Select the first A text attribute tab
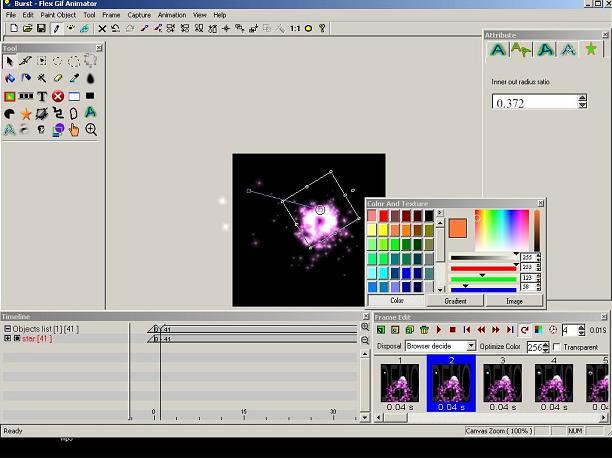612x459 pixels. (x=498, y=50)
